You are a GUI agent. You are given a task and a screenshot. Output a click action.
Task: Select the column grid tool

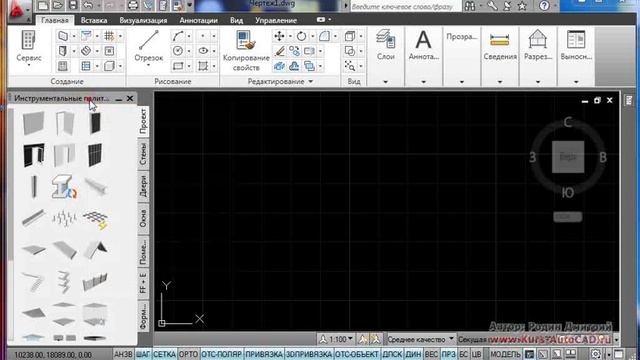pyautogui.click(x=109, y=36)
